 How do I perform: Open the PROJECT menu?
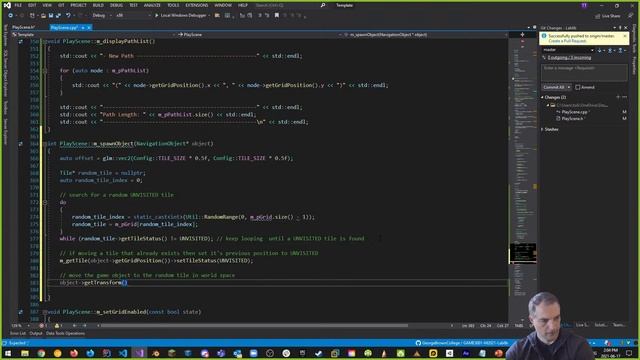[78, 5]
